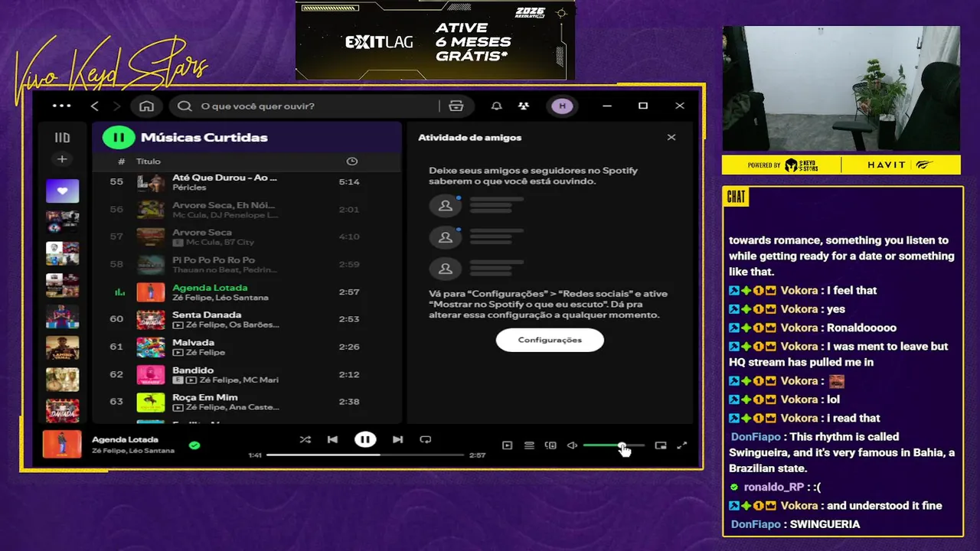Open the sixth playlist in the sidebar
The height and width of the screenshot is (551, 980).
tap(62, 347)
